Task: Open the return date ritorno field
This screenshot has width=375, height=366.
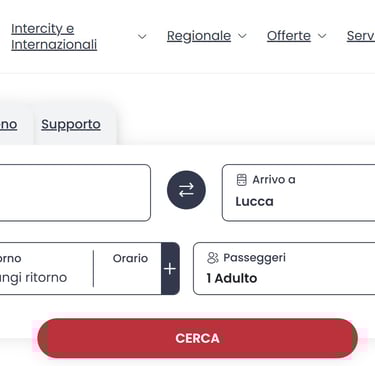Action: [x=46, y=269]
